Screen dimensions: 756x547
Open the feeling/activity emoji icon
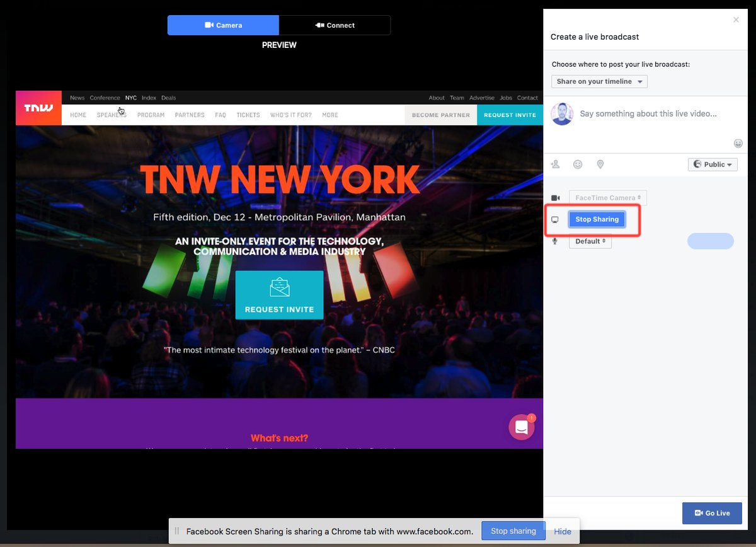[578, 164]
